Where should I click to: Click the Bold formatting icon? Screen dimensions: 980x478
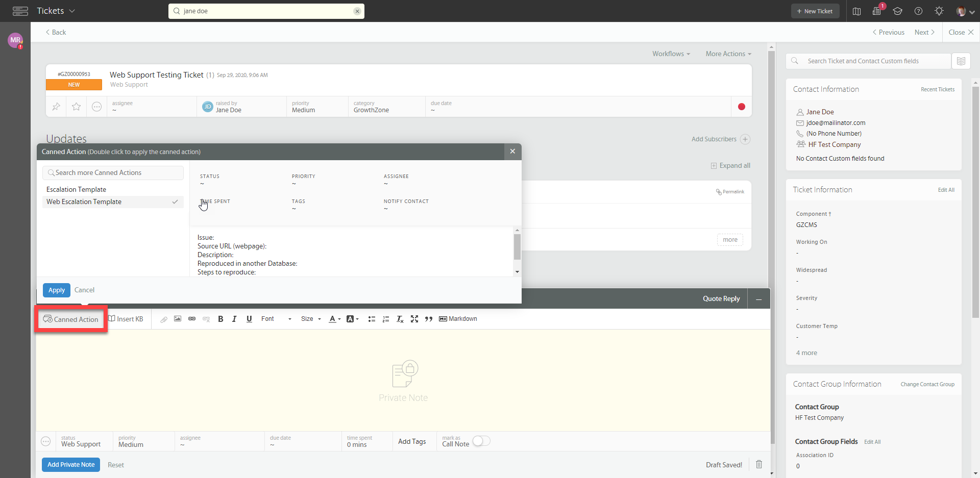(220, 319)
